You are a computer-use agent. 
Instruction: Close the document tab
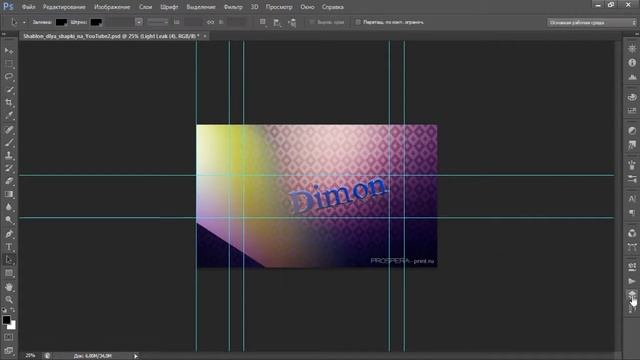tap(205, 36)
